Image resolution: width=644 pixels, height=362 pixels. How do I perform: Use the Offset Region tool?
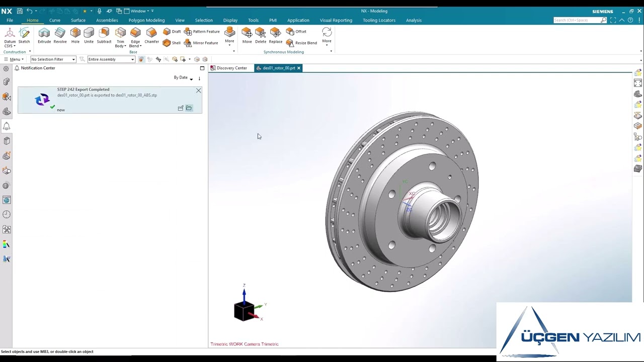pos(296,31)
